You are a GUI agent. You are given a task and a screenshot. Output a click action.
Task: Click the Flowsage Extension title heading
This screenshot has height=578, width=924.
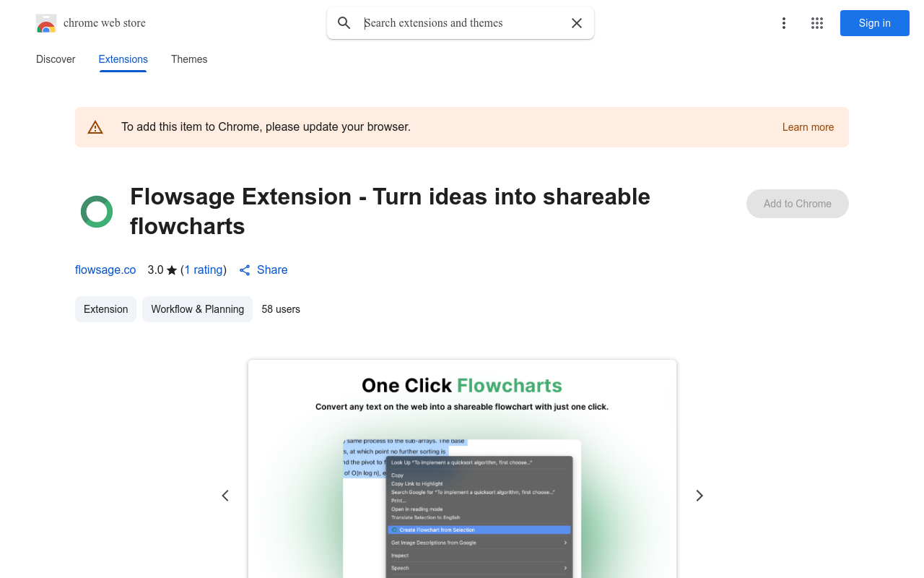click(390, 211)
